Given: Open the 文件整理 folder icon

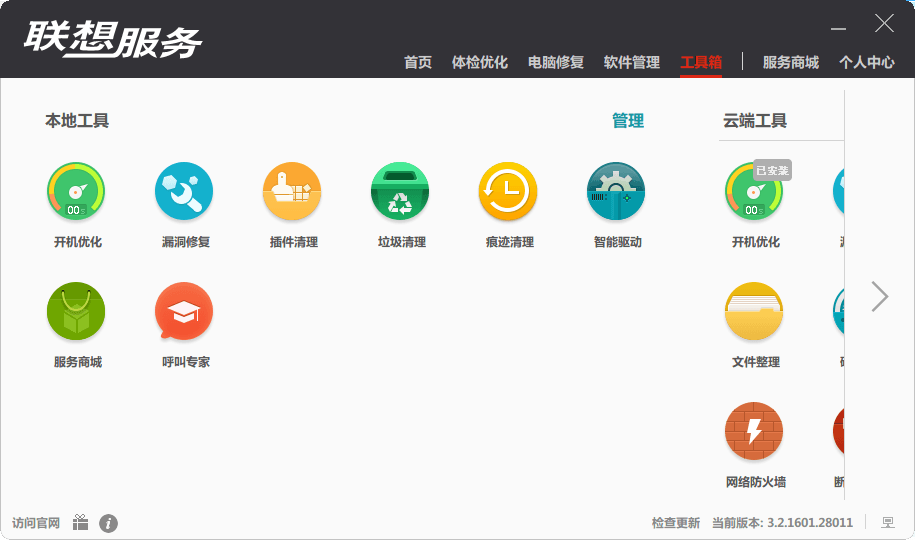Looking at the screenshot, I should point(754,311).
